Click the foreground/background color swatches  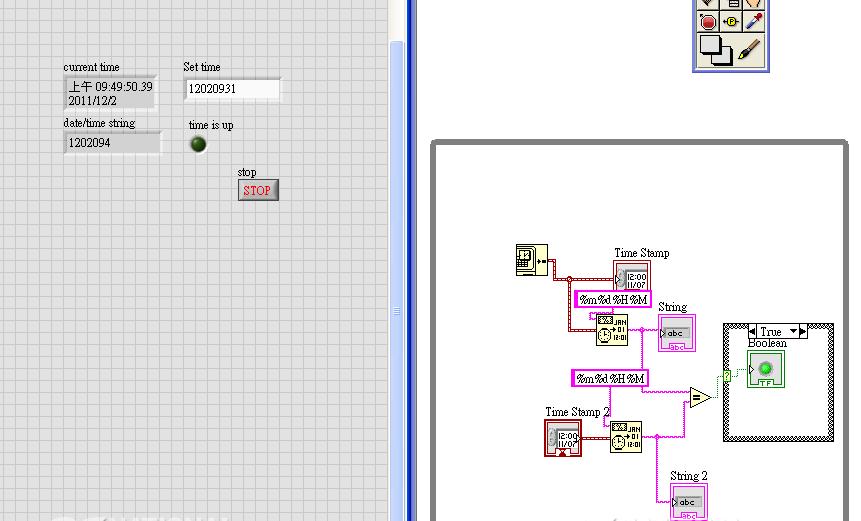716,48
